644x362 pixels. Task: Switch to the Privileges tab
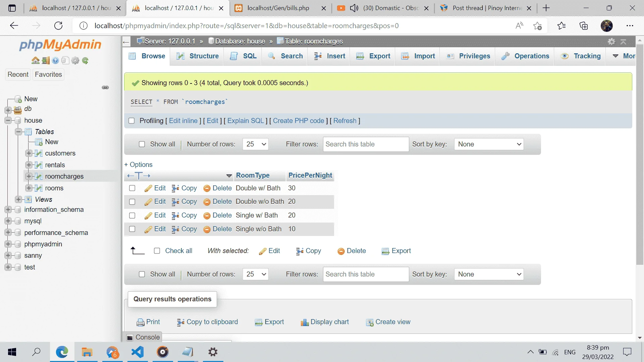(x=468, y=56)
